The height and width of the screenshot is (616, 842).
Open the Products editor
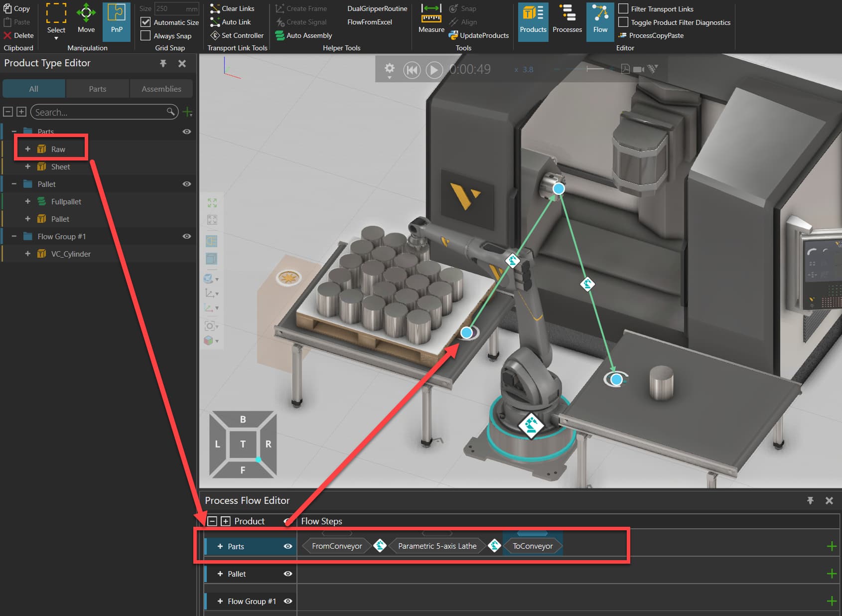point(533,21)
